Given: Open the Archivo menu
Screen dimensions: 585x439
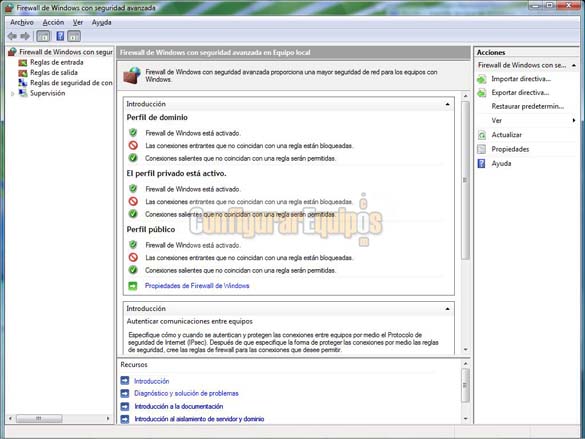Looking at the screenshot, I should (22, 22).
